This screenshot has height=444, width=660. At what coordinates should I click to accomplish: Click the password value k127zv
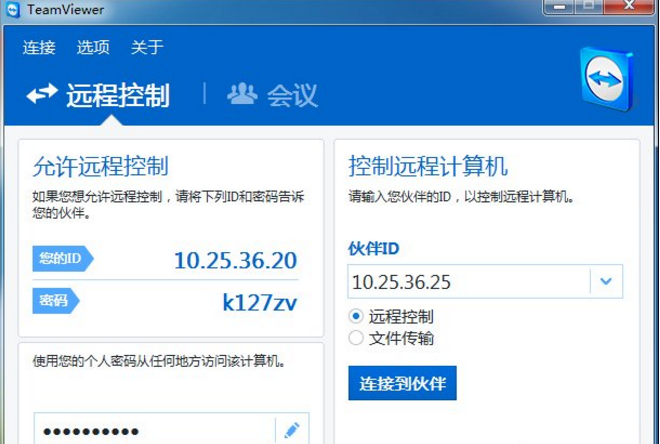(x=260, y=302)
